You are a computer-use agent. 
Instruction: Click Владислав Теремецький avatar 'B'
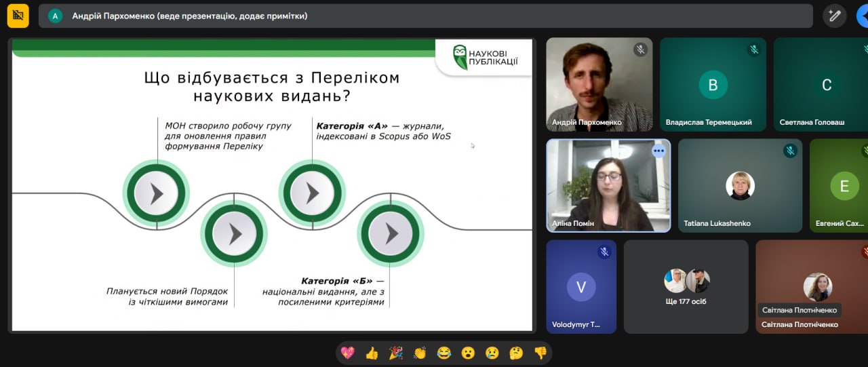click(713, 85)
